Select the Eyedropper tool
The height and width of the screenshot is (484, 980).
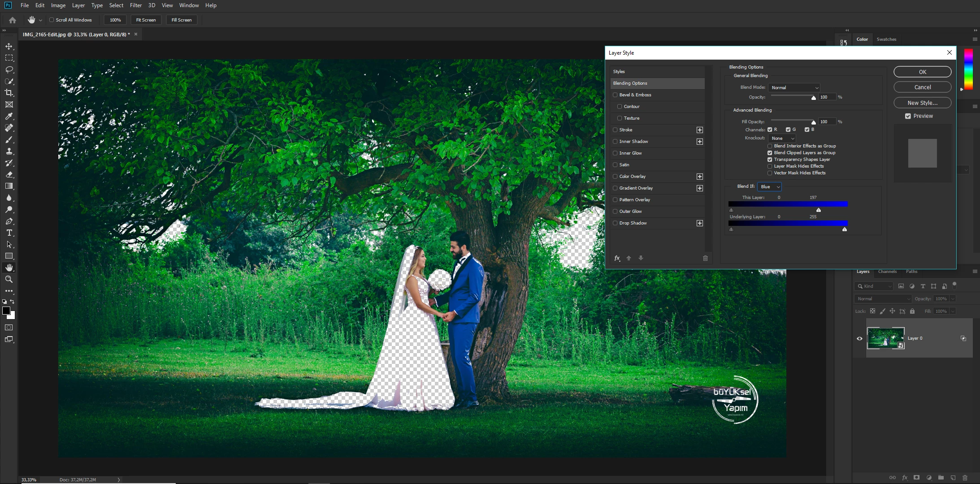click(x=9, y=116)
